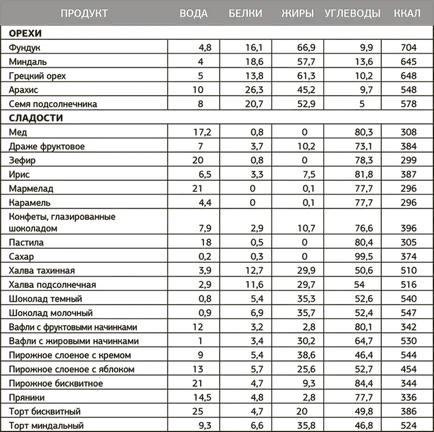Click the ПРОДУКТ column header
This screenshot has height=432, width=434.
pos(84,13)
